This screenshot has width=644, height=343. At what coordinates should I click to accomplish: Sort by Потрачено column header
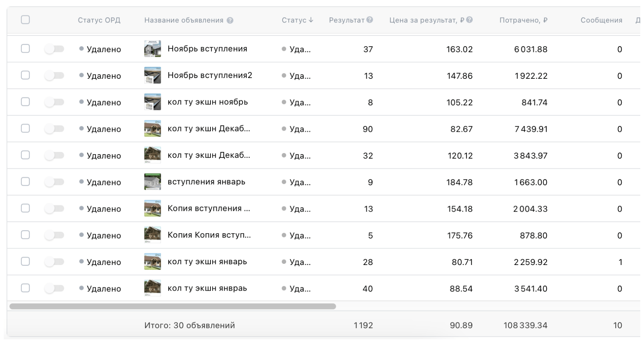pyautogui.click(x=523, y=20)
